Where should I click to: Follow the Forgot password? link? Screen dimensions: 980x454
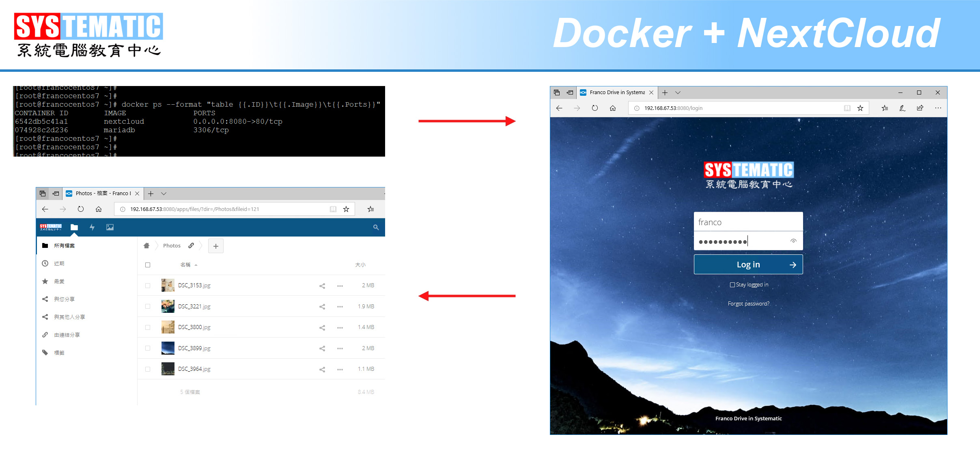(748, 303)
